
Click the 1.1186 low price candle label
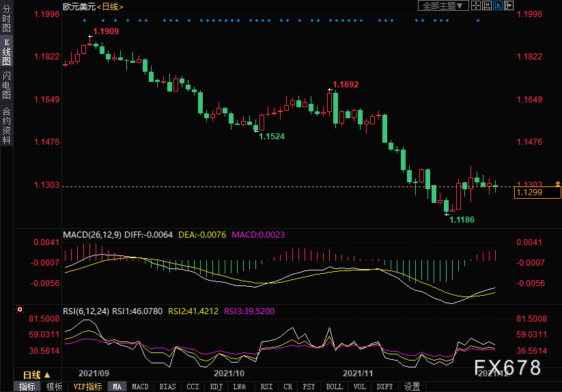tap(462, 220)
